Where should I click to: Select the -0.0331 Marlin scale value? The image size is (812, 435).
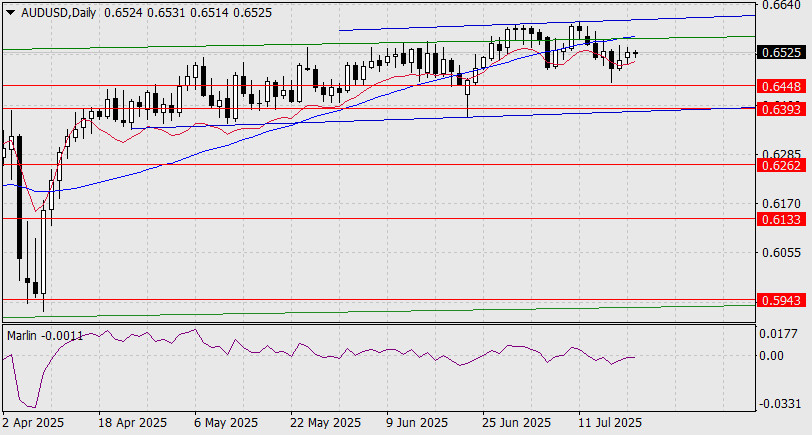[778, 403]
